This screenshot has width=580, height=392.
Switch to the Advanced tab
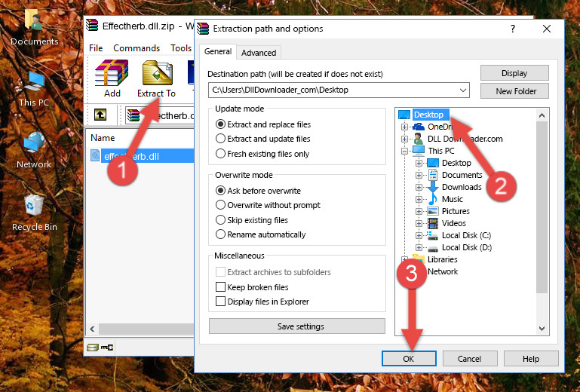click(259, 53)
